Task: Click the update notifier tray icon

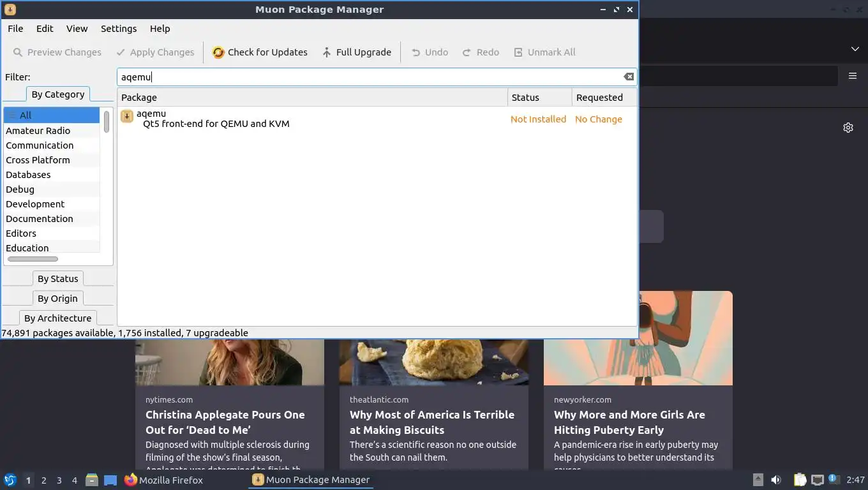Action: [x=834, y=479]
